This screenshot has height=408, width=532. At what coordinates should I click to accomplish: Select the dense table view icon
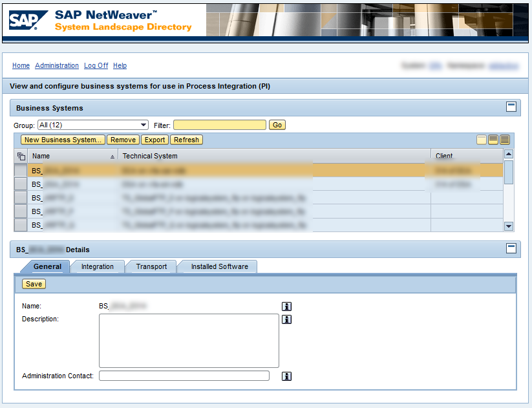[x=504, y=140]
